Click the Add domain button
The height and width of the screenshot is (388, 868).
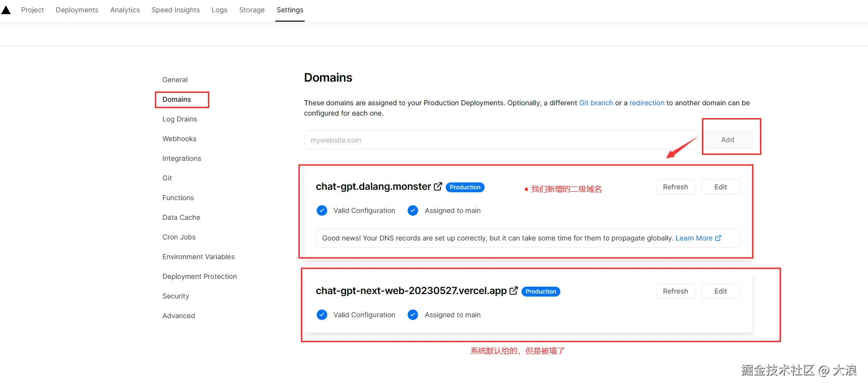(727, 140)
